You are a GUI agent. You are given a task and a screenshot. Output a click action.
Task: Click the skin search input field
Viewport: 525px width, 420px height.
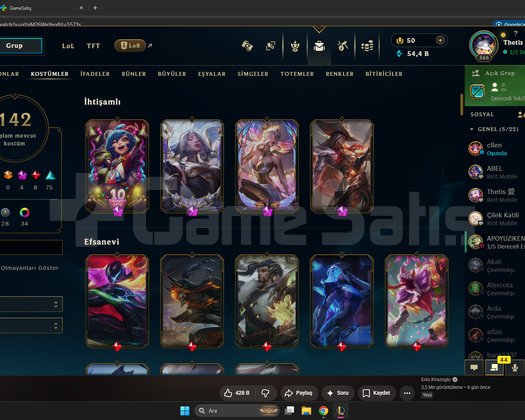click(31, 247)
